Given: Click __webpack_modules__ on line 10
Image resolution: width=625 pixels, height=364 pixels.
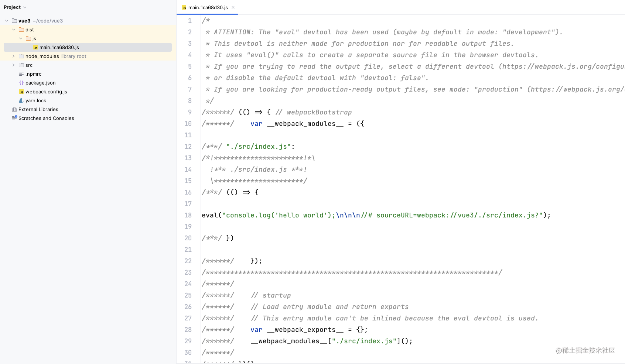Looking at the screenshot, I should (x=305, y=124).
